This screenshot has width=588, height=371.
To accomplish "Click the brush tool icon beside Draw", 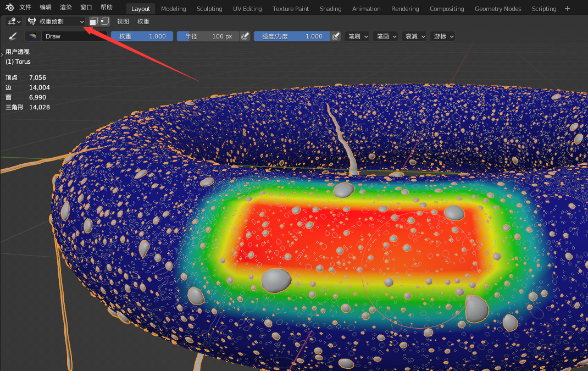I will point(13,36).
